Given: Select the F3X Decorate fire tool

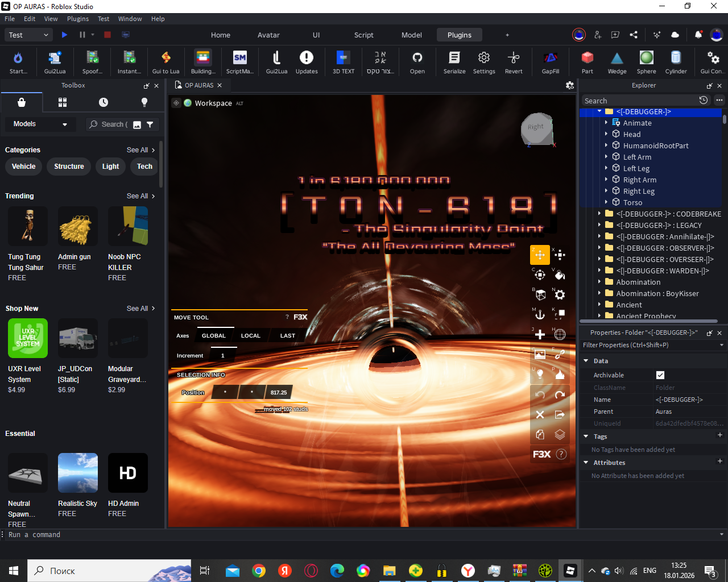Looking at the screenshot, I should pyautogui.click(x=560, y=374).
